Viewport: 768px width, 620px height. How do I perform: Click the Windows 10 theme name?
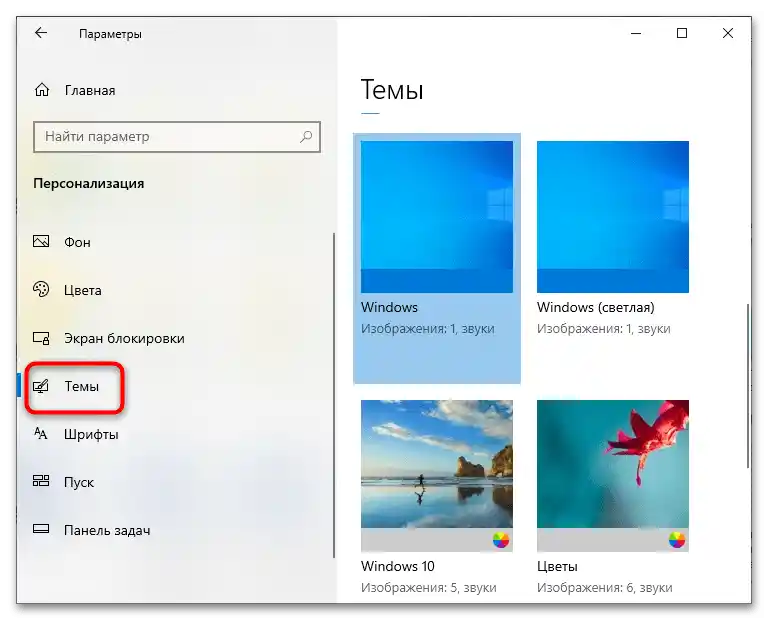click(398, 566)
